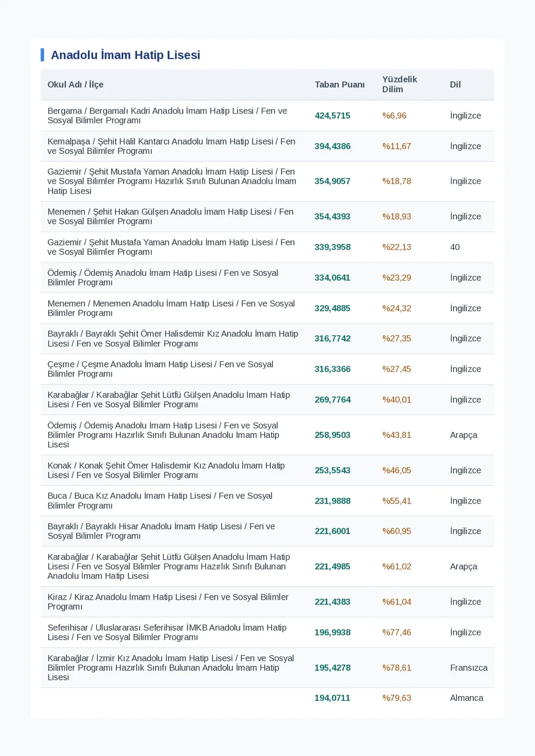Select the Çeşme Anadolu İmam Hatip row
This screenshot has width=535, height=756.
pos(267,369)
